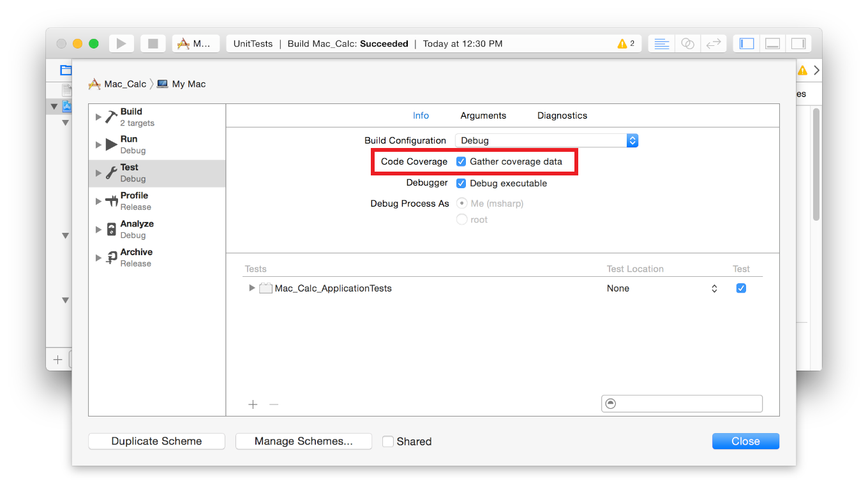Click the warning count indicator showing 2
The image size is (868, 488).
coord(626,43)
